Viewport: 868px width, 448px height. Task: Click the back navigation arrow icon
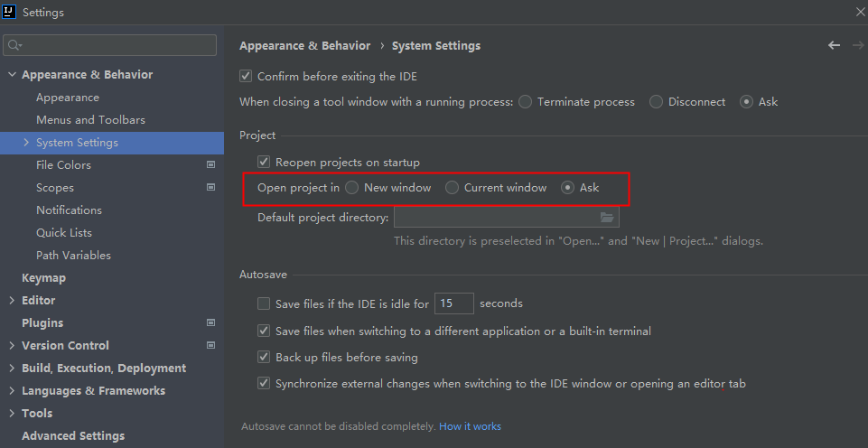[x=834, y=45]
